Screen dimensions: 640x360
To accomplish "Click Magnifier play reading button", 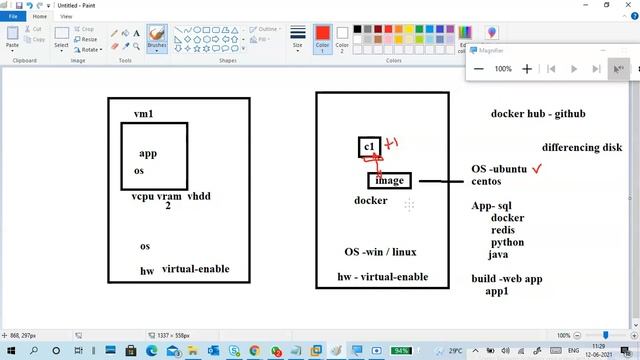I will pos(573,69).
